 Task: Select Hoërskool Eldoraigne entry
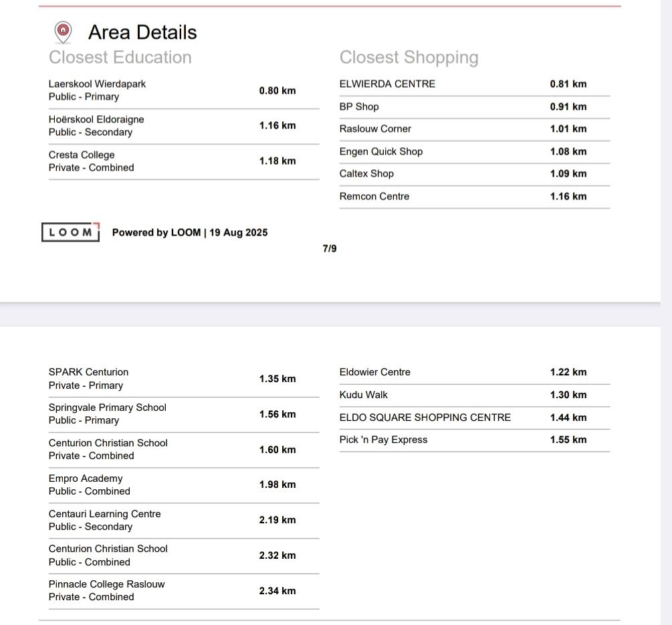[x=184, y=126]
